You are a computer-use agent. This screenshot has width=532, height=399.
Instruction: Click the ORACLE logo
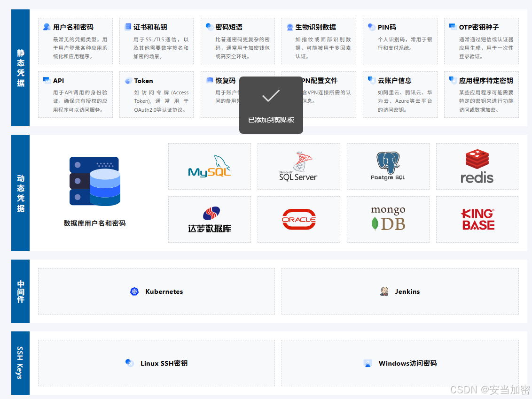299,219
